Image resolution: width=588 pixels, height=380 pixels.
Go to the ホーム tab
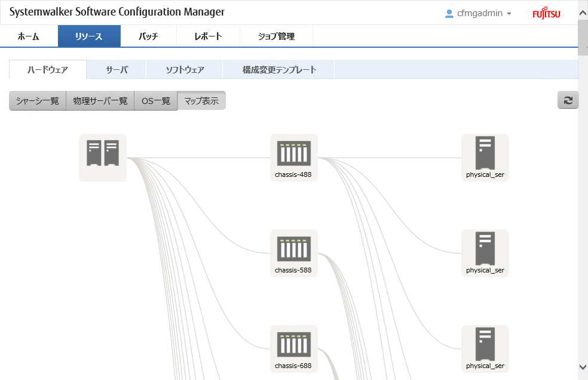point(29,36)
